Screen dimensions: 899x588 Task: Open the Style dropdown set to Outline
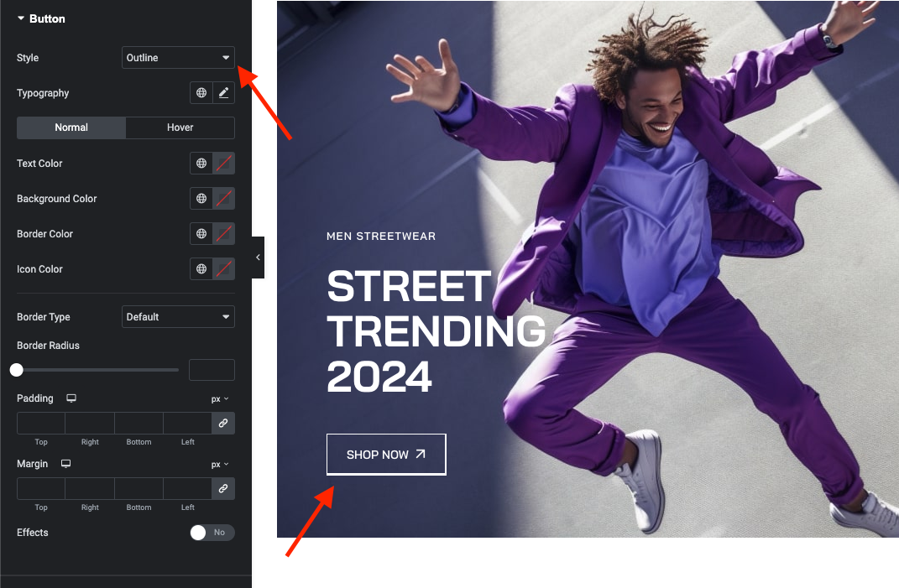(x=178, y=58)
